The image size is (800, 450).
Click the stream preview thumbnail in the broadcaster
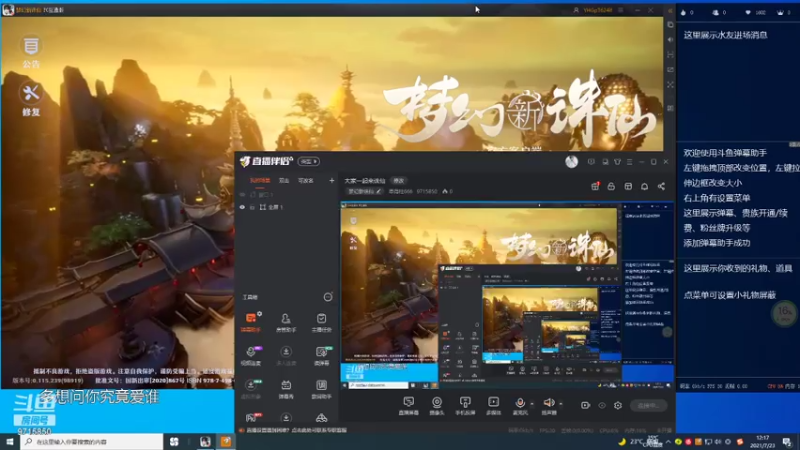click(x=507, y=295)
